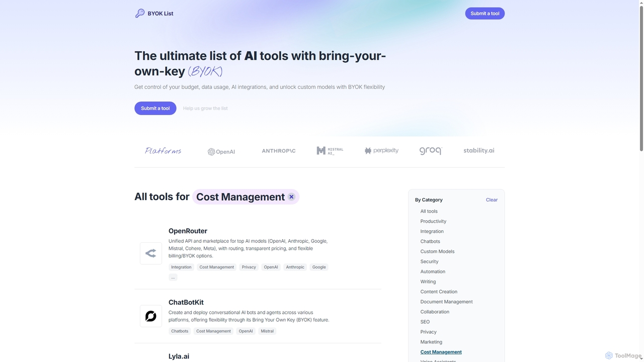The width and height of the screenshot is (644, 362).
Task: Open the stability.ai platform logo
Action: click(479, 151)
